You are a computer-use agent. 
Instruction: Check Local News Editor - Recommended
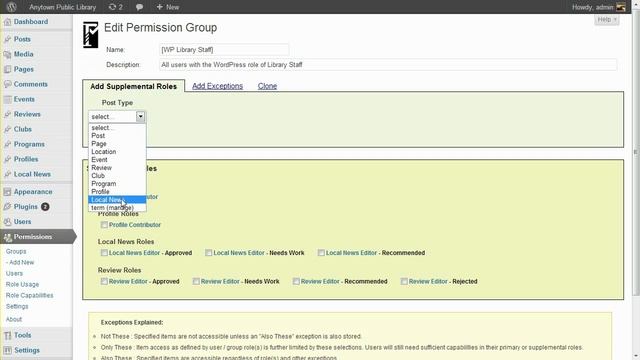pyautogui.click(x=321, y=253)
